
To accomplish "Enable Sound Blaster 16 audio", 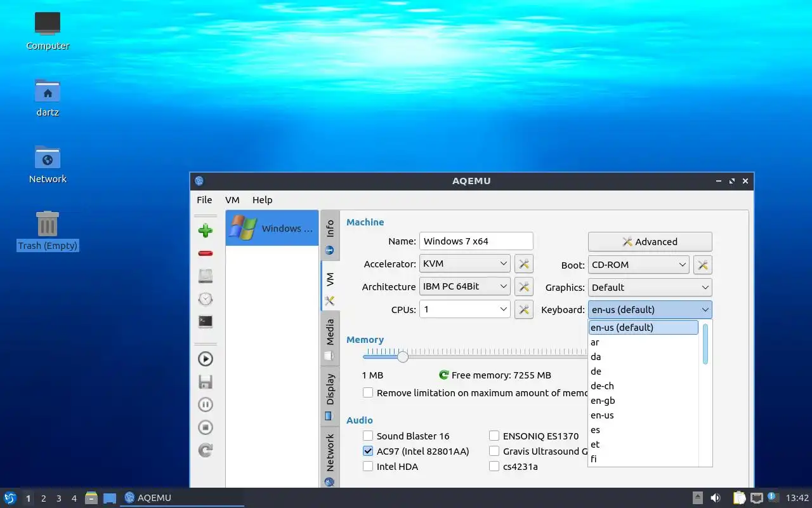I will (x=368, y=436).
